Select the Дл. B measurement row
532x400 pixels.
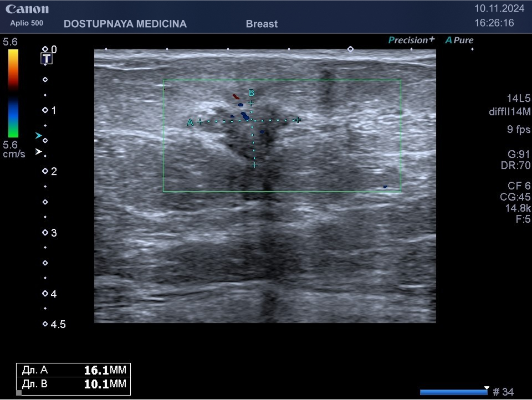74,384
